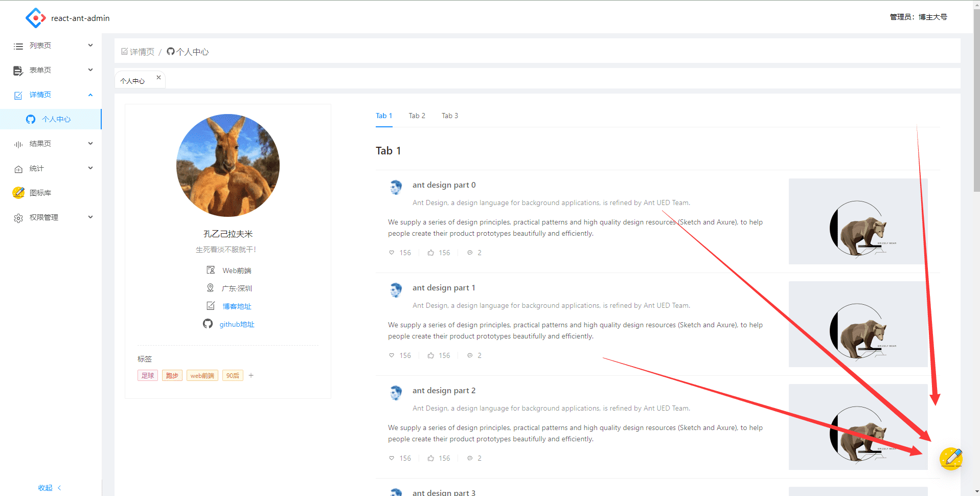The height and width of the screenshot is (496, 980).
Task: Expand the 结果页 sidebar menu
Action: pos(51,144)
